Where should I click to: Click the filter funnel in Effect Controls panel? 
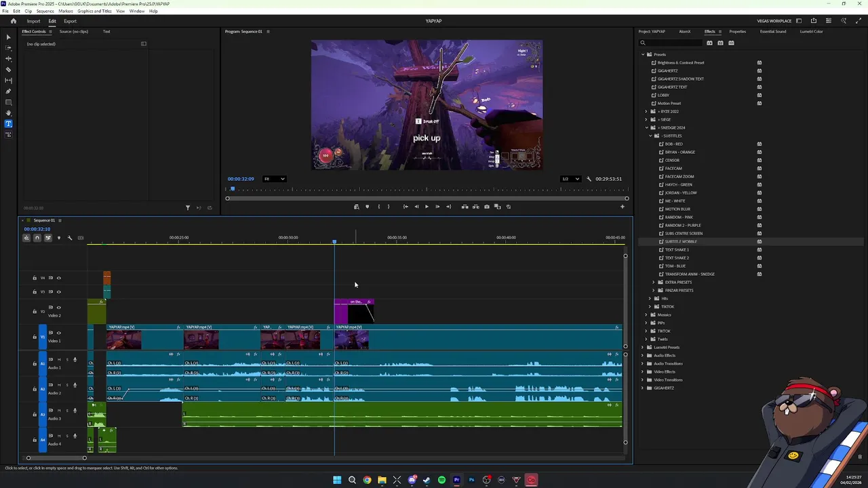188,207
